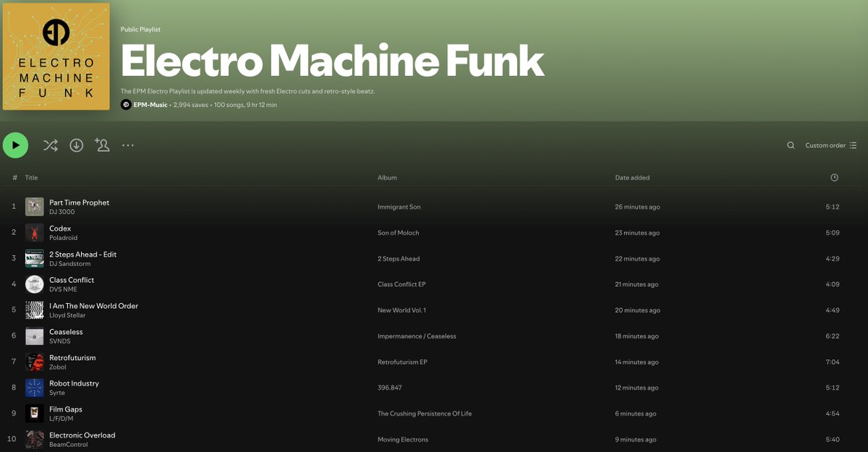
Task: Open the Zobol artist page
Action: (58, 367)
